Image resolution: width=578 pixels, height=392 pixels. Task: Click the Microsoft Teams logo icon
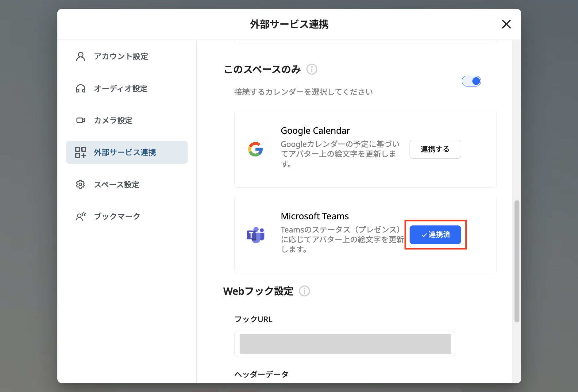click(x=256, y=235)
